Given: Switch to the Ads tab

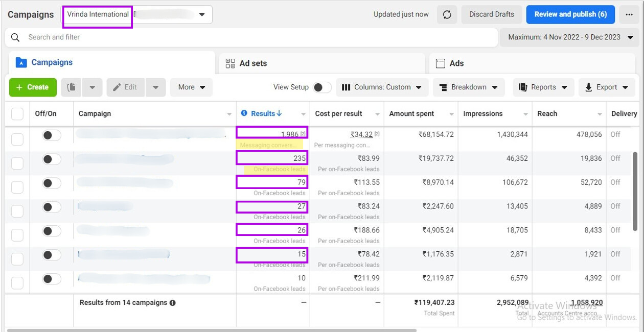Looking at the screenshot, I should tap(456, 63).
